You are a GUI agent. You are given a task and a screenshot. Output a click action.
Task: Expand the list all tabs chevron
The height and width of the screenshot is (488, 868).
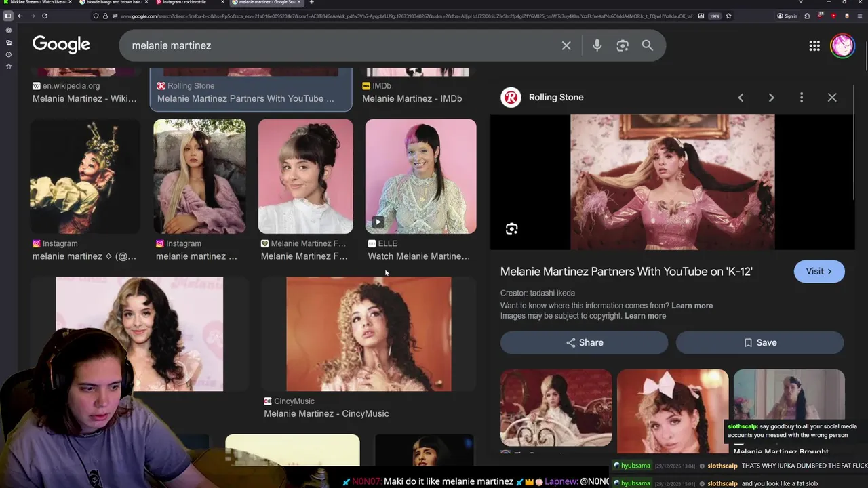801,2
